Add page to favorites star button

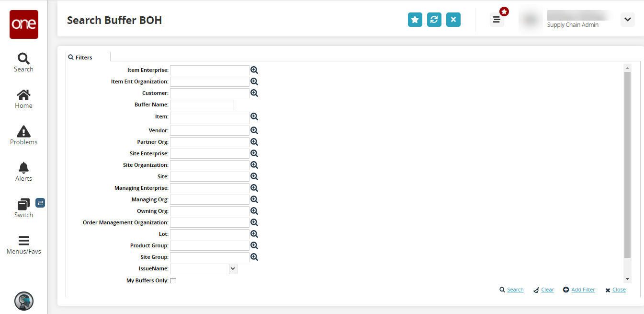click(x=415, y=20)
